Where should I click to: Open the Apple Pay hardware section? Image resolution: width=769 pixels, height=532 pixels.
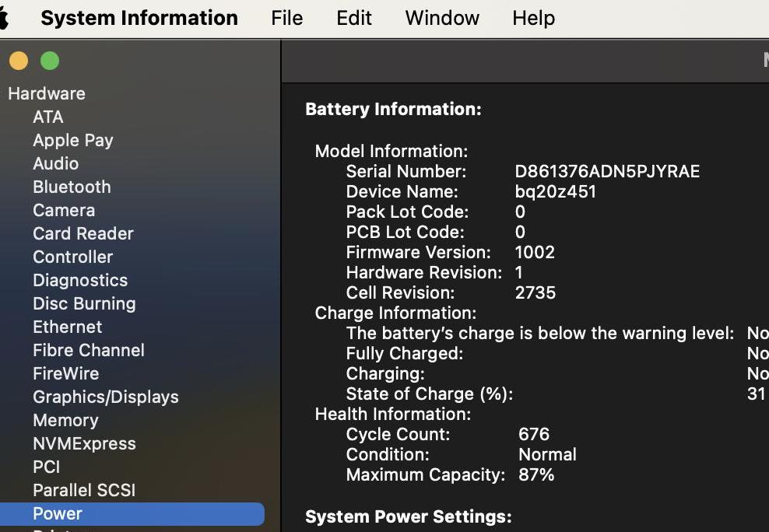[73, 140]
